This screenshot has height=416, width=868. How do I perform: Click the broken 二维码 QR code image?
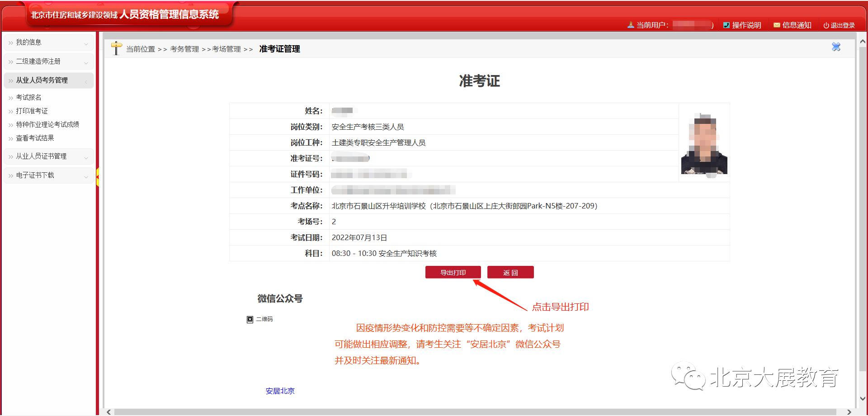(x=250, y=319)
